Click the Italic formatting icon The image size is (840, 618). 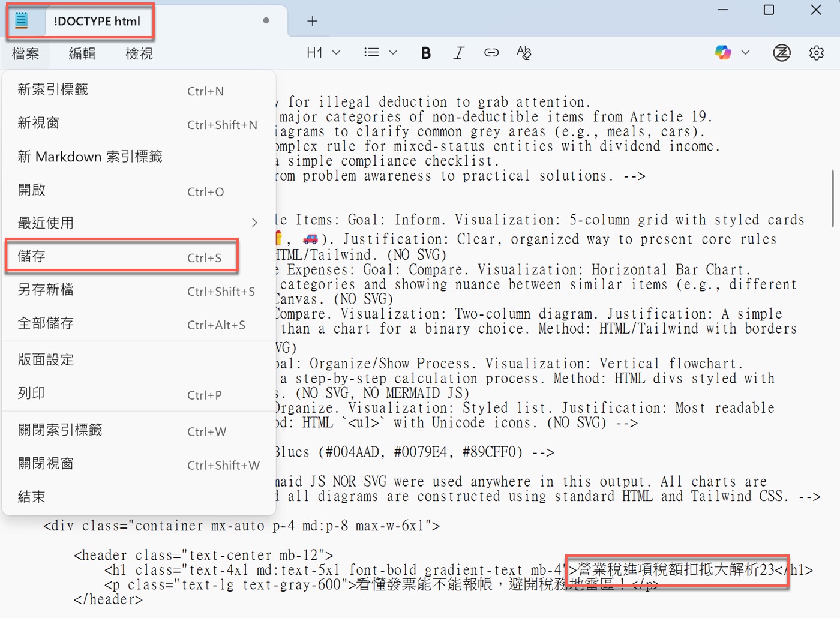[x=458, y=53]
